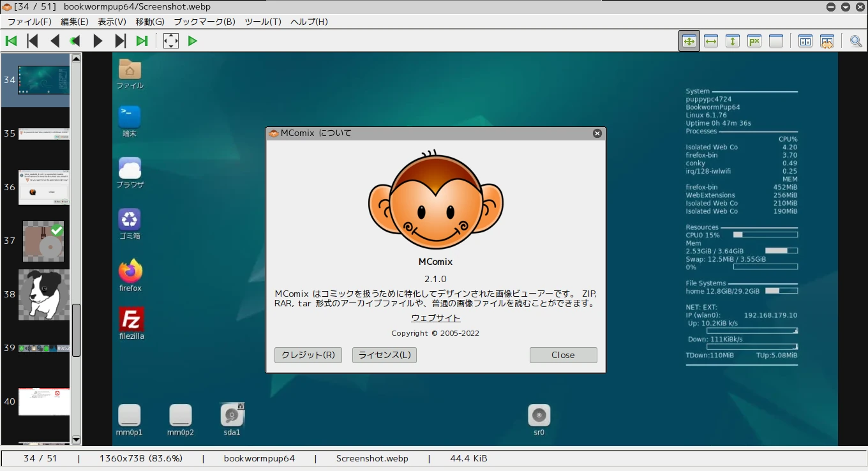Screen dimensions: 868x471
Task: Start slideshow with green play icon
Action: (193, 41)
